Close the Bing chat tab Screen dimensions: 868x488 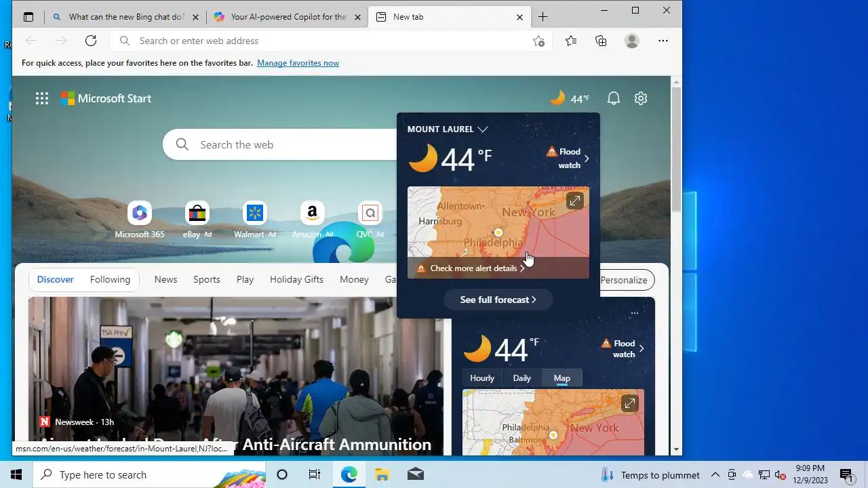196,17
